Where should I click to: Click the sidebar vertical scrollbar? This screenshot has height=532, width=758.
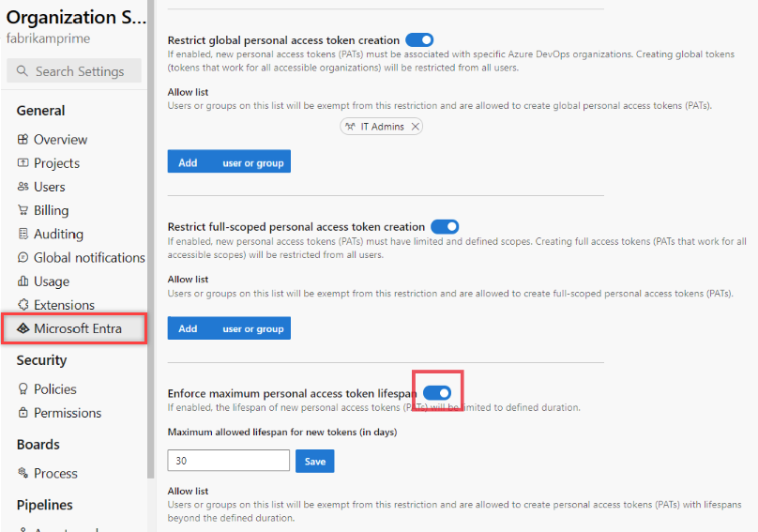[151, 239]
